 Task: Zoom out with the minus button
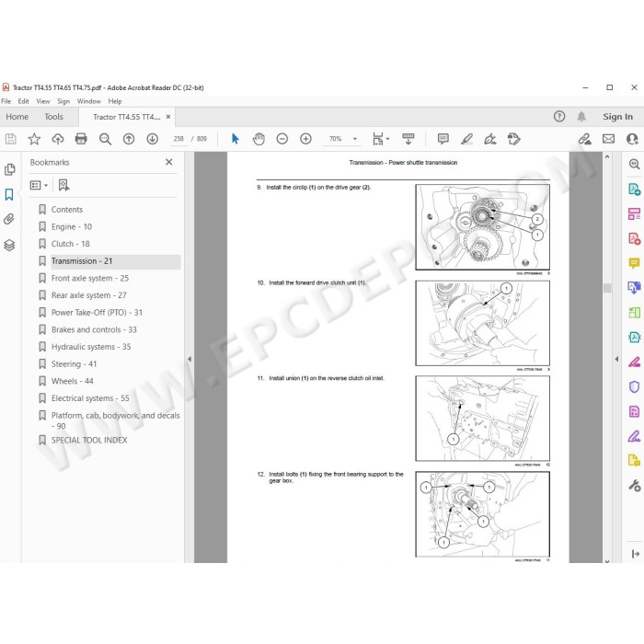click(282, 139)
